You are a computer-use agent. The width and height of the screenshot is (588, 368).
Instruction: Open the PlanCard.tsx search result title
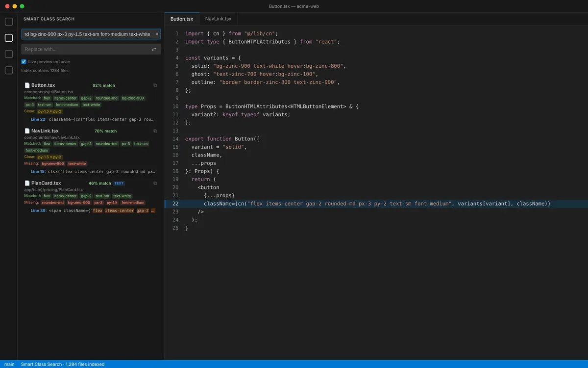46,183
